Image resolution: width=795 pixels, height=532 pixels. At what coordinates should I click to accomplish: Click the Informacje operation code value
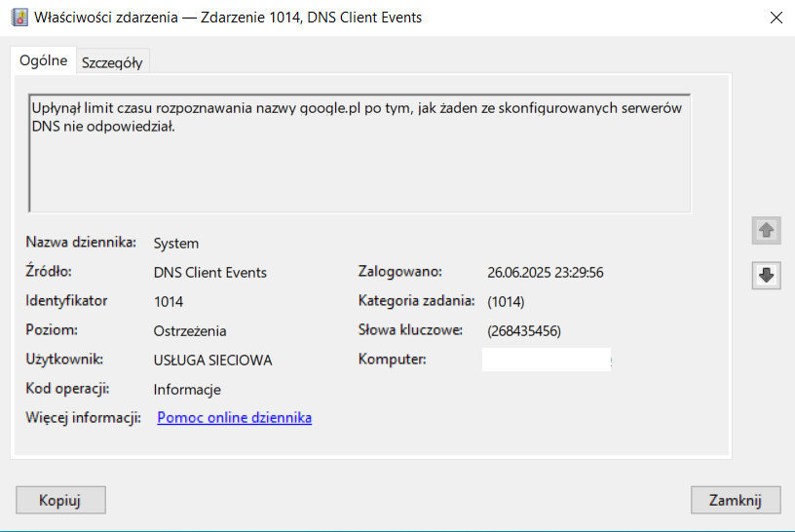point(187,390)
